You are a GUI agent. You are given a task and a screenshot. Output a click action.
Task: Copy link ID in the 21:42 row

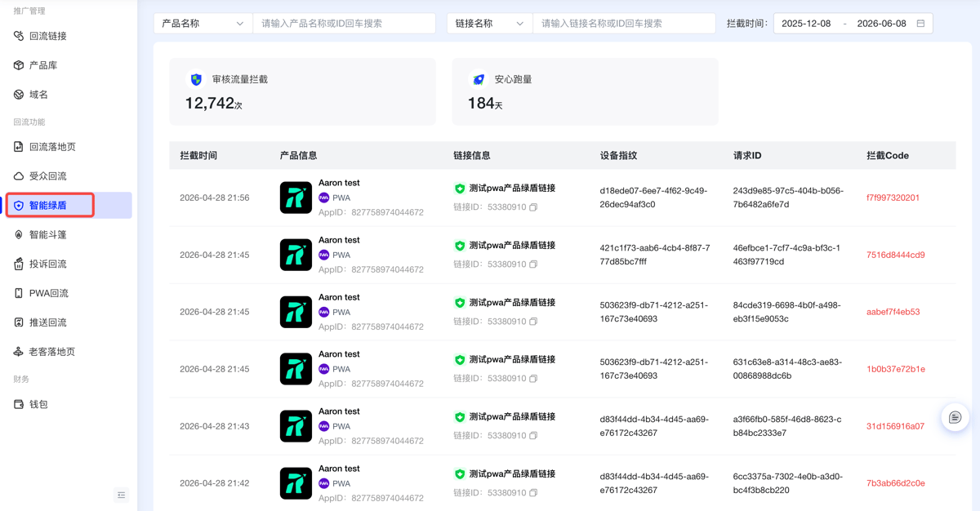point(533,493)
